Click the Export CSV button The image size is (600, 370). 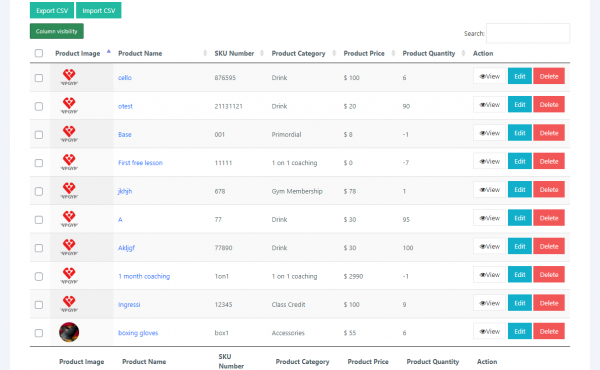click(52, 10)
